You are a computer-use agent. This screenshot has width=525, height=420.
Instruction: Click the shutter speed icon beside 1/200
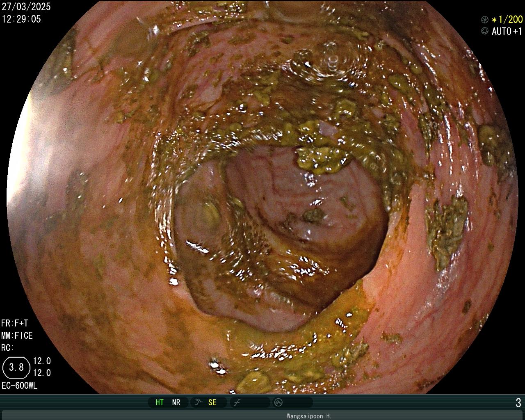485,20
